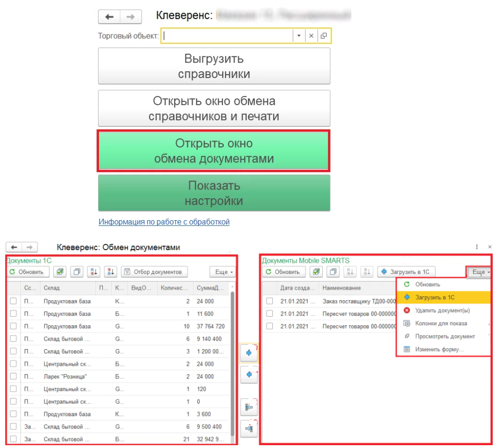
Task: Choose Просмотреть документ in the menu
Action: coord(444,336)
